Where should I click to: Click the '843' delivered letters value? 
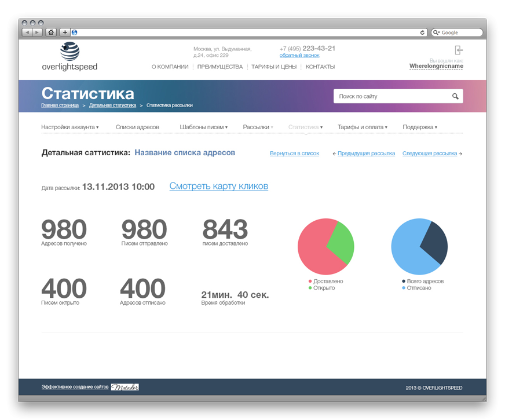[x=225, y=229]
